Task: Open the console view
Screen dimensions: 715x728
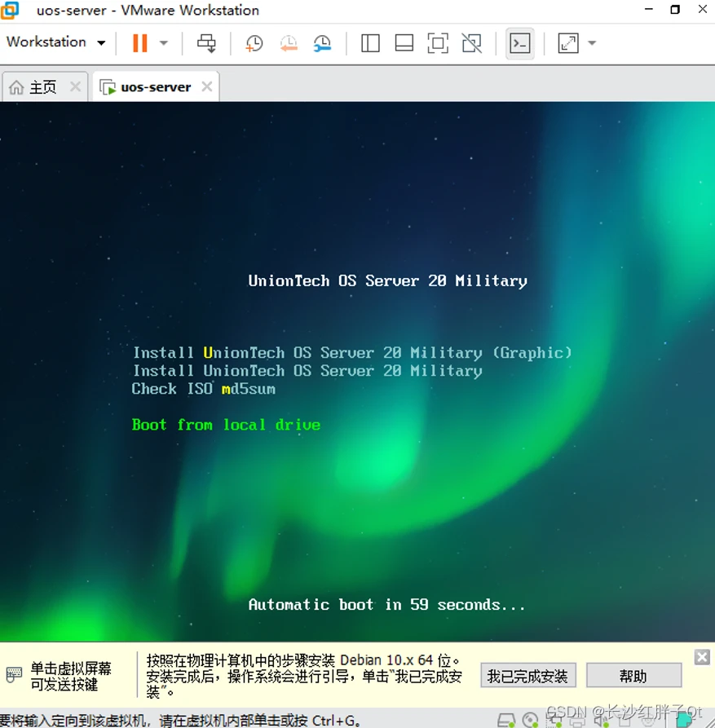Action: click(519, 43)
